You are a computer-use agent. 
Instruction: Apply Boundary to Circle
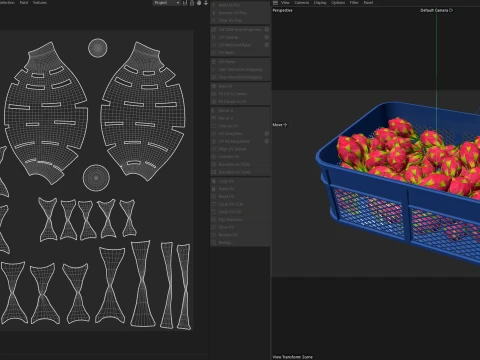pos(240,164)
